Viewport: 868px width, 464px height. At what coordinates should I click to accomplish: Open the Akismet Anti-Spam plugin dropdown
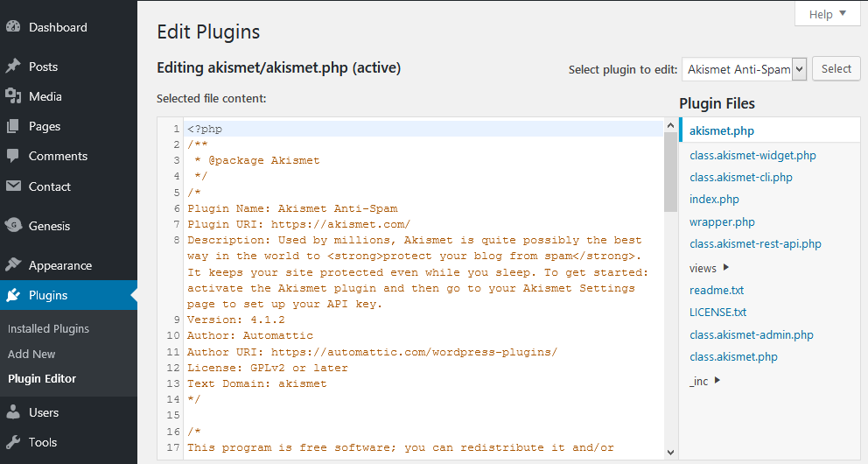(744, 69)
